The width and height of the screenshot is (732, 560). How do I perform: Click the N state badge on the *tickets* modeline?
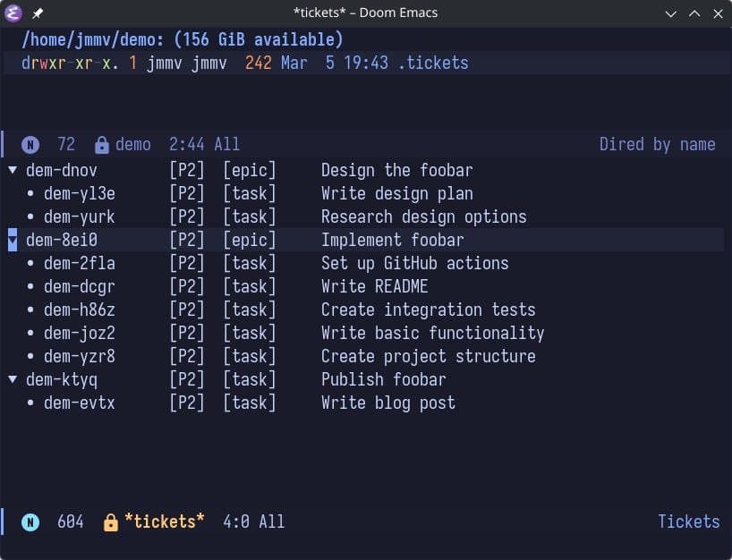pos(30,522)
